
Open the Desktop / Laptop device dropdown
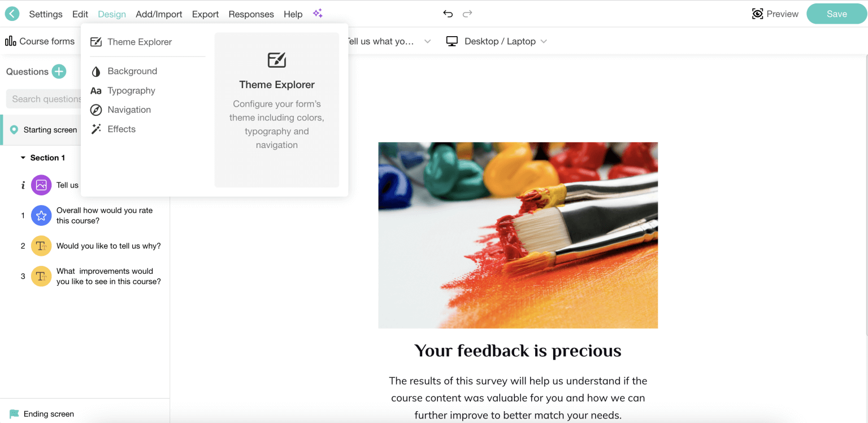497,41
